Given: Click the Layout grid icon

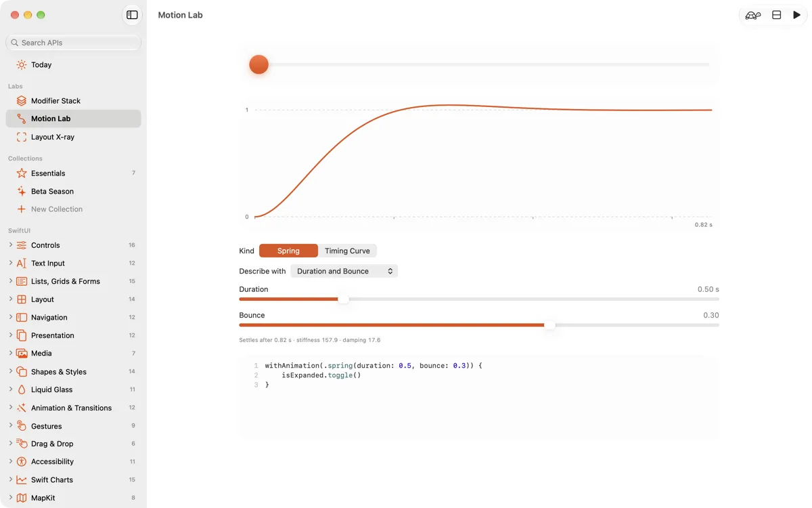Looking at the screenshot, I should coord(22,299).
